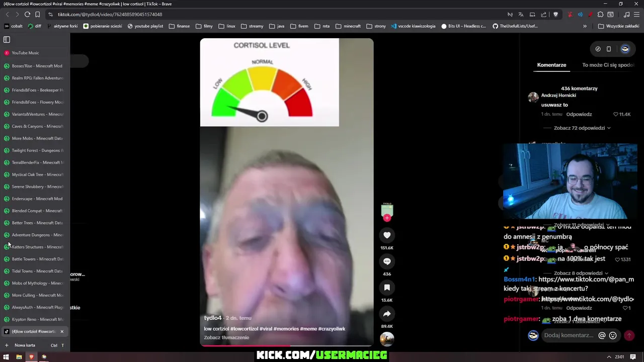
Task: Open the strony bookmarks folder
Action: [x=376, y=26]
